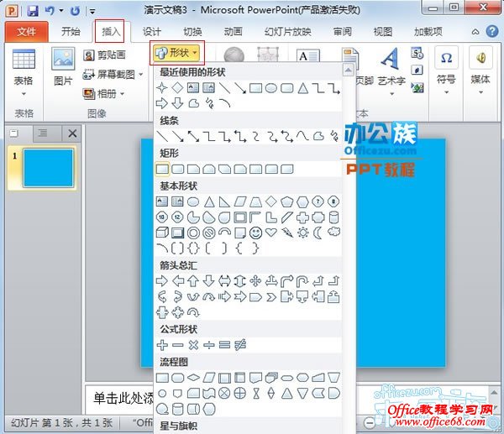This screenshot has height=434, width=504.
Task: Switch to outline view tab in pane
Action: click(43, 133)
